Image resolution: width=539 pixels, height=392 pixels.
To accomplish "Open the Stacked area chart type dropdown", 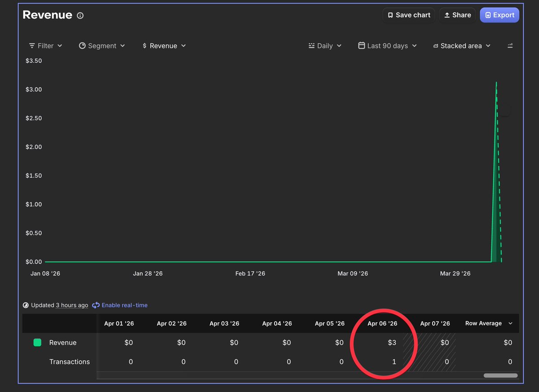I will pyautogui.click(x=461, y=46).
